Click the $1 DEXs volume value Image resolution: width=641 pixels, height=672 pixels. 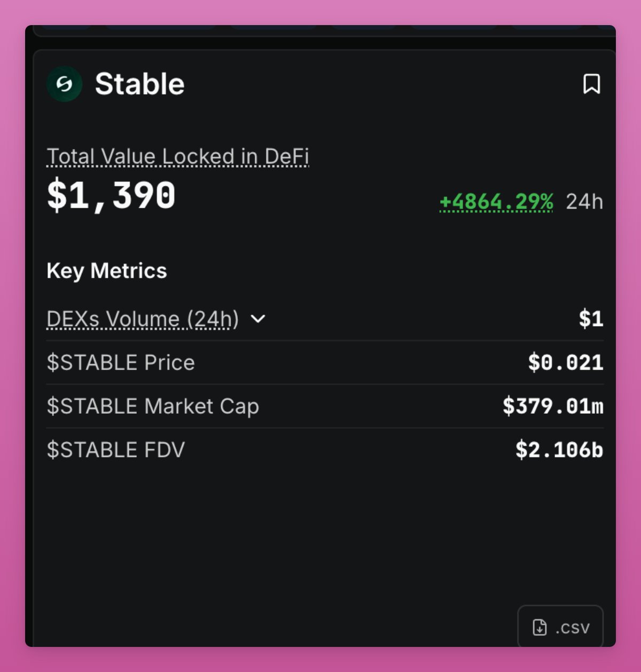click(591, 319)
